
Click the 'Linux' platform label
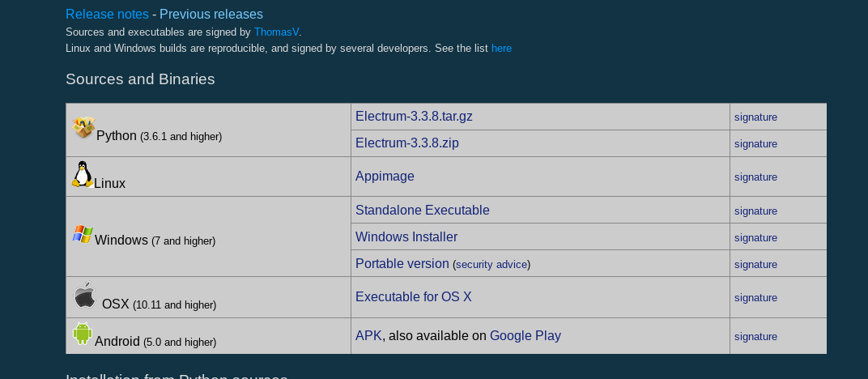pyautogui.click(x=109, y=183)
